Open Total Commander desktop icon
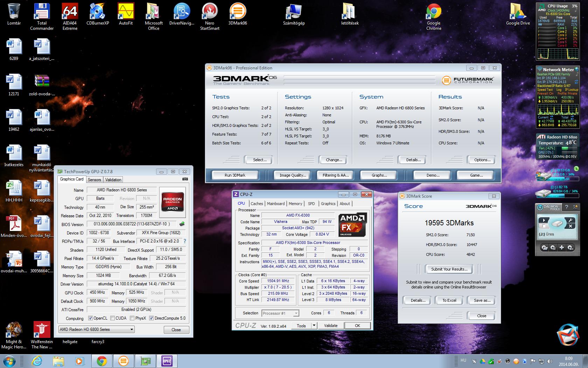The image size is (588, 368). (x=42, y=17)
